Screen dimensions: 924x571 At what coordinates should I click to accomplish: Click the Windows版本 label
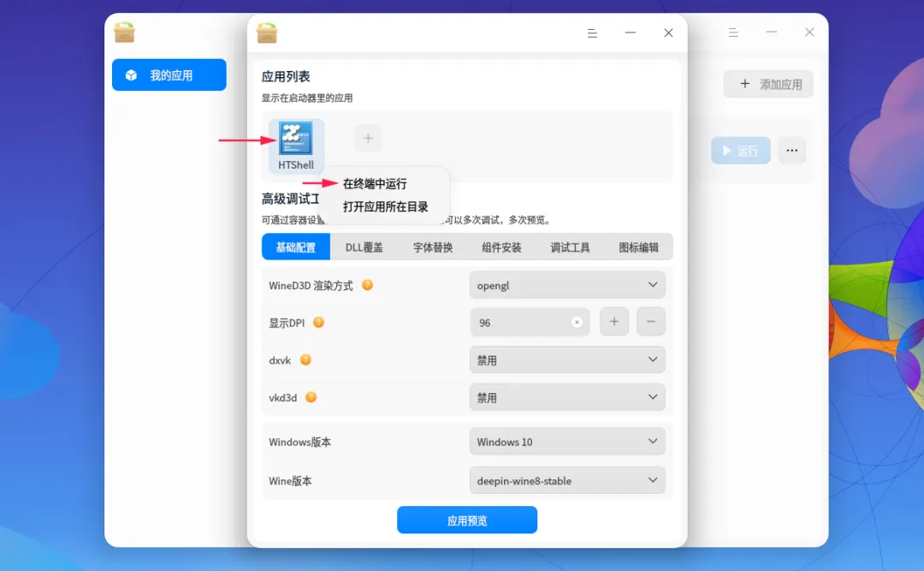(300, 442)
